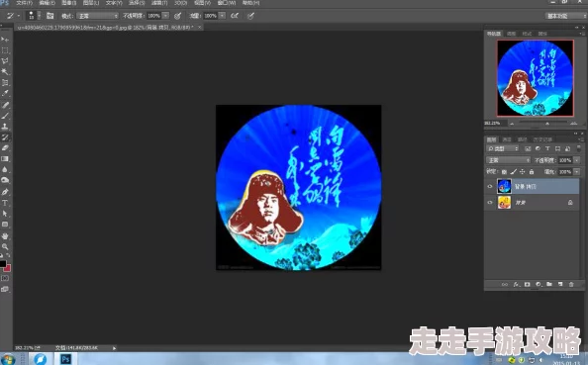Toggle the Brush panel button
This screenshot has height=365, width=588.
(49, 16)
